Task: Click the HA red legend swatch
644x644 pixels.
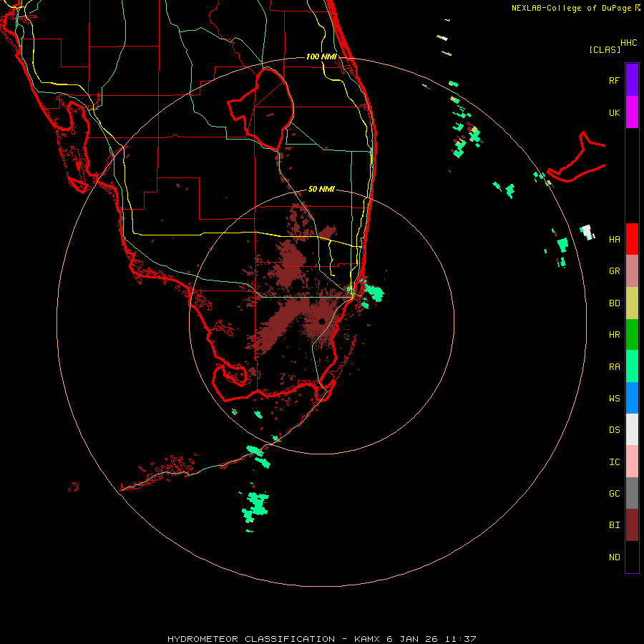Action: (x=632, y=239)
